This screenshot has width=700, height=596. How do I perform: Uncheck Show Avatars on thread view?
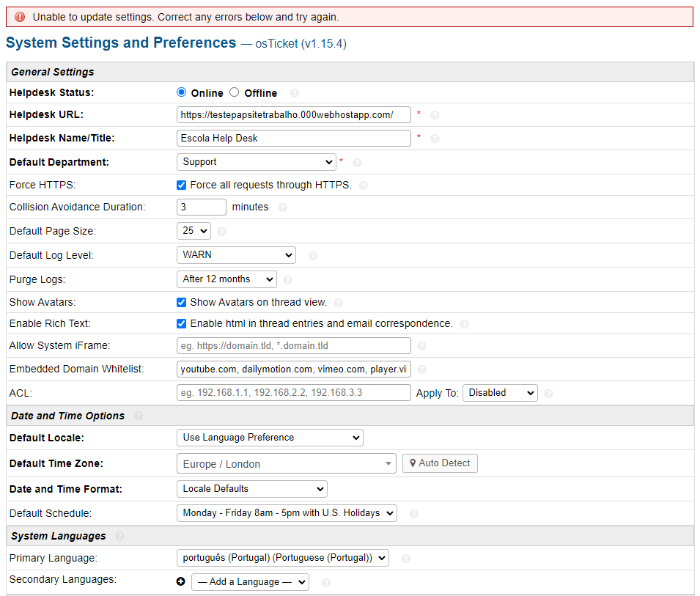point(182,302)
